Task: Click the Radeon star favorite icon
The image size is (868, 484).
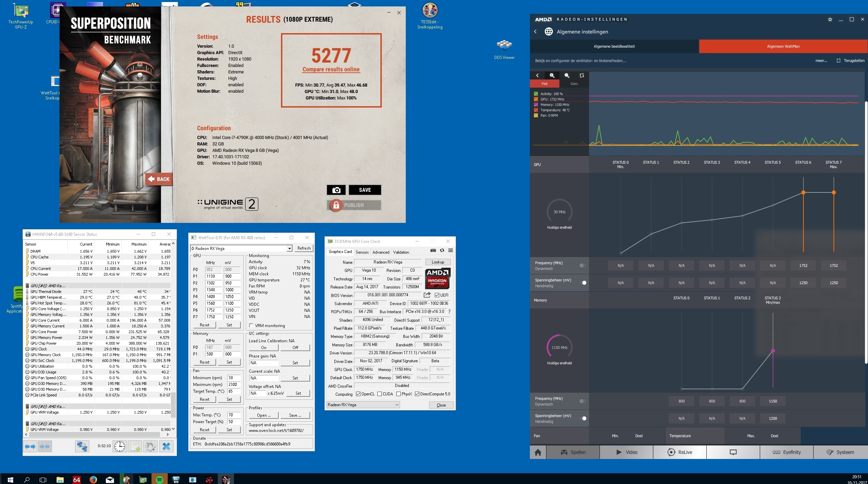Action: click(830, 20)
